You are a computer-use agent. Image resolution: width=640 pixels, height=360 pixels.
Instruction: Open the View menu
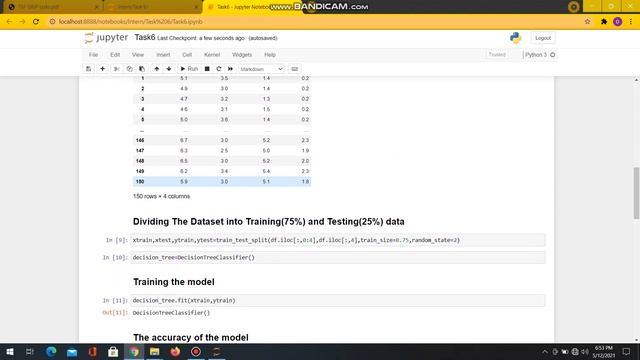pos(138,55)
